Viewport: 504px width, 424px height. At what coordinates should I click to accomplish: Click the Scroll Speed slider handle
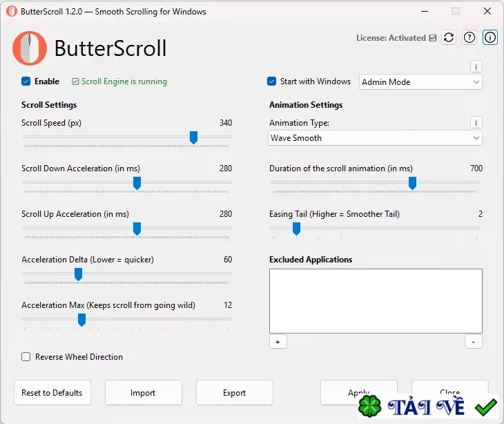pos(193,137)
